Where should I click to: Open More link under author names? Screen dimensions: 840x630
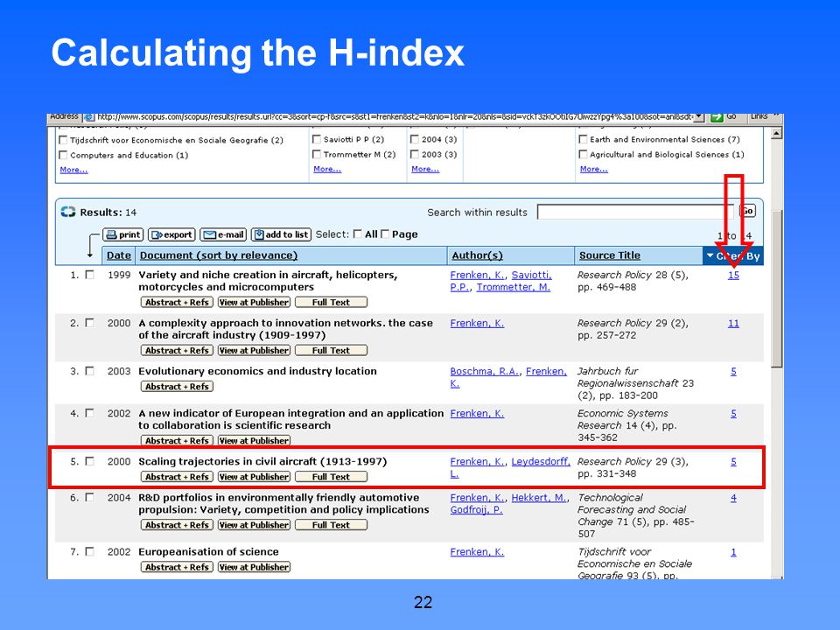coord(327,169)
